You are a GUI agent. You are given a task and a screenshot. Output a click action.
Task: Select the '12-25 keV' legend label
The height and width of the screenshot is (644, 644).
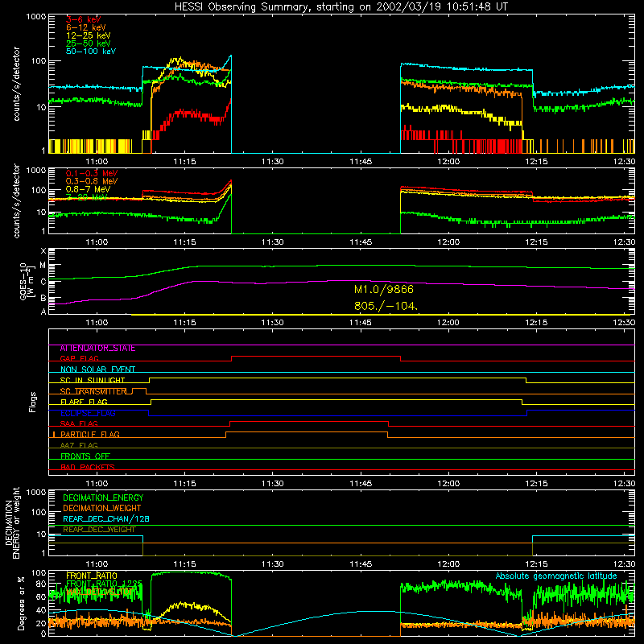89,35
